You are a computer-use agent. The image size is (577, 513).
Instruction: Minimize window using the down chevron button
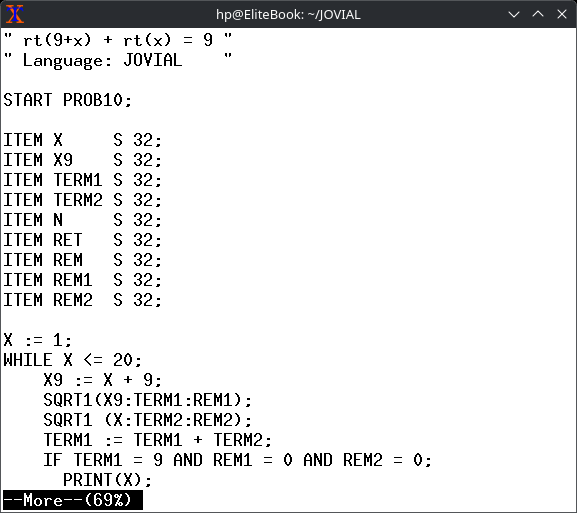tap(514, 14)
